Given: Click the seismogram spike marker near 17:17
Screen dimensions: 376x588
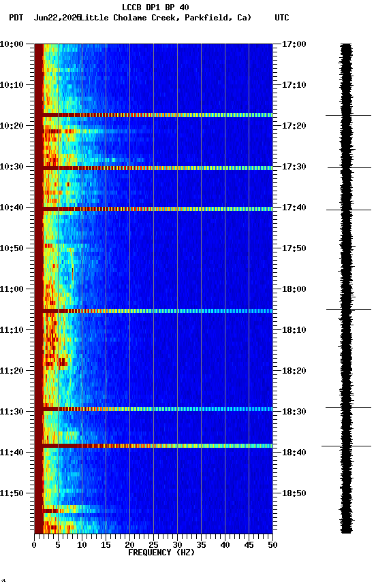Looking at the screenshot, I should coord(348,115).
